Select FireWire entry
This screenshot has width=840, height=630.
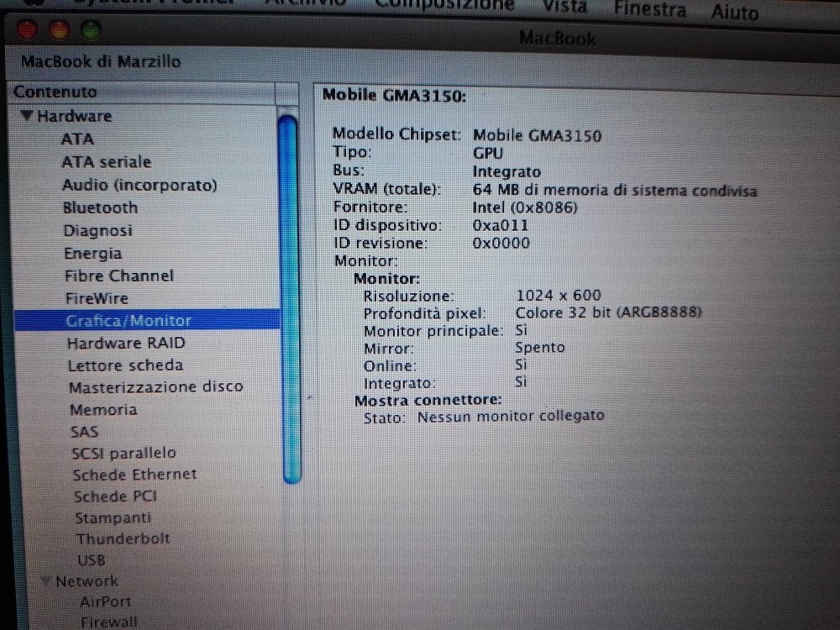pyautogui.click(x=97, y=298)
